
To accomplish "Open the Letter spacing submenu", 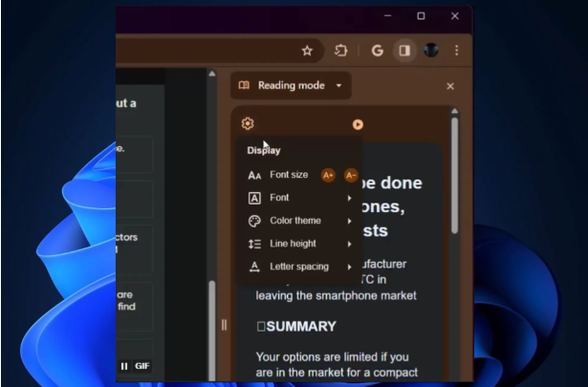I will pyautogui.click(x=300, y=267).
